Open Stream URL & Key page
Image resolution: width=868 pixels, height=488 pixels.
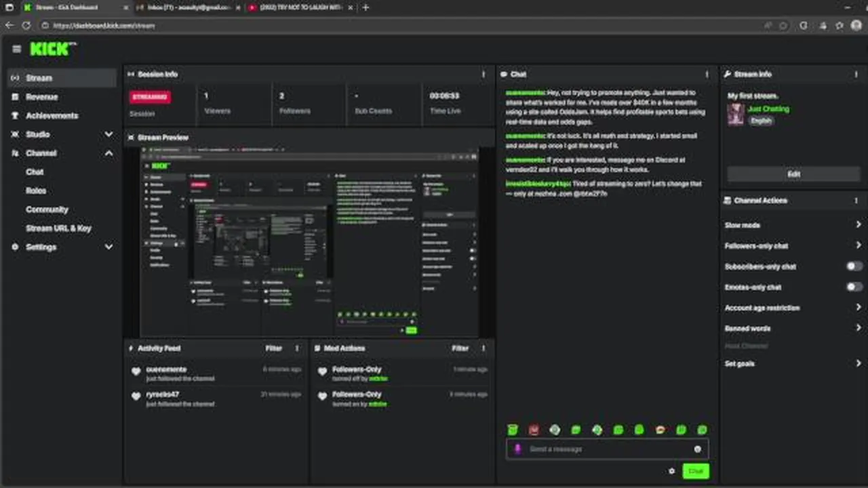58,228
